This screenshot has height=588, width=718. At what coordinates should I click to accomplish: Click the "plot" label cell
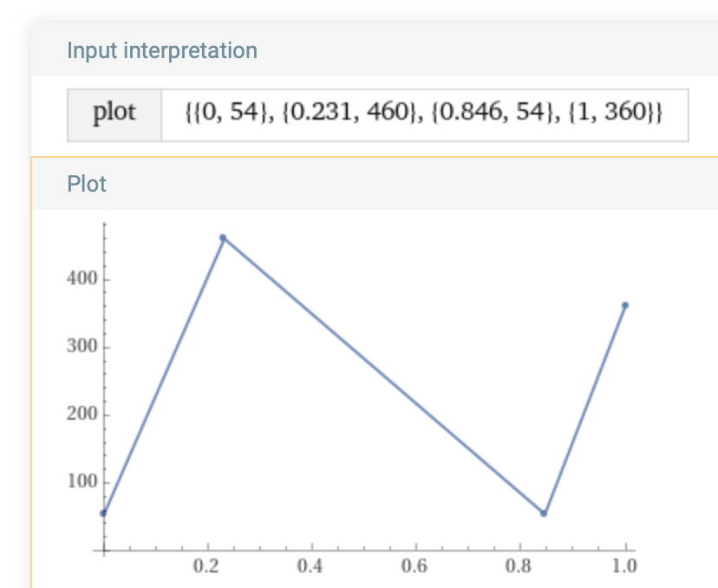tap(114, 114)
